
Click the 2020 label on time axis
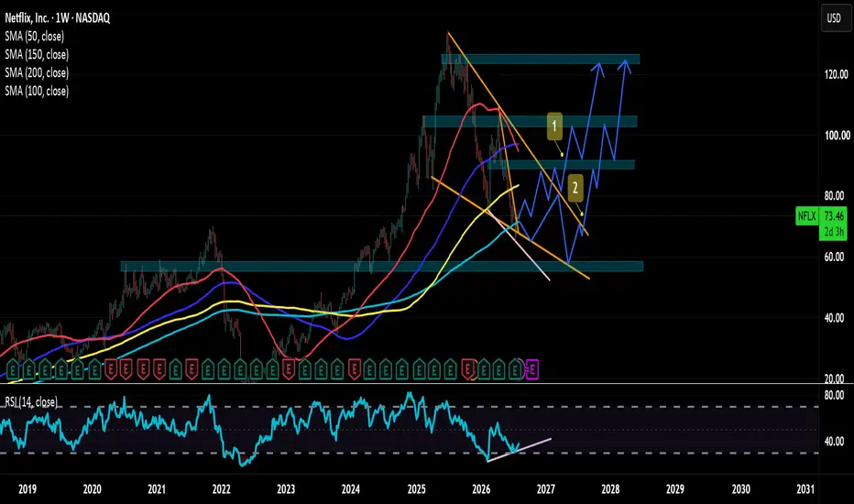92,489
